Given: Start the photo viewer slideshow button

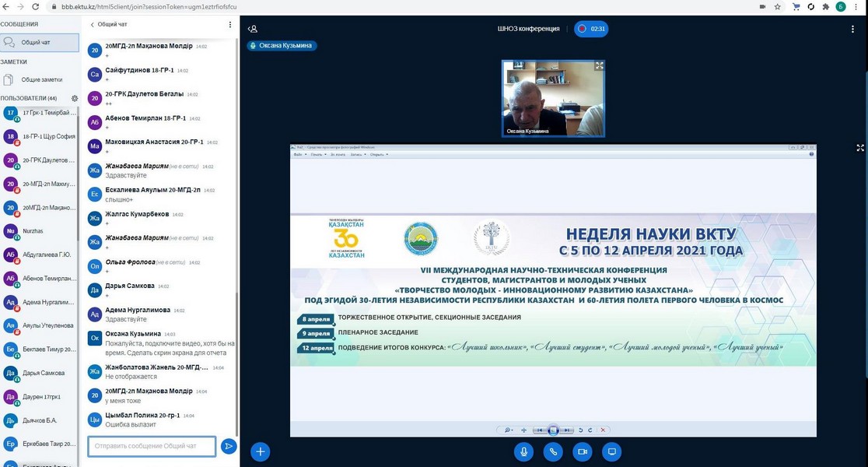Looking at the screenshot, I should coord(553,430).
